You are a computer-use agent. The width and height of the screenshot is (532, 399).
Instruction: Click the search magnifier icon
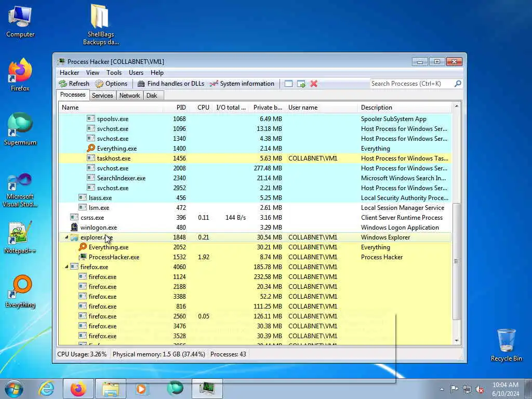tap(458, 84)
